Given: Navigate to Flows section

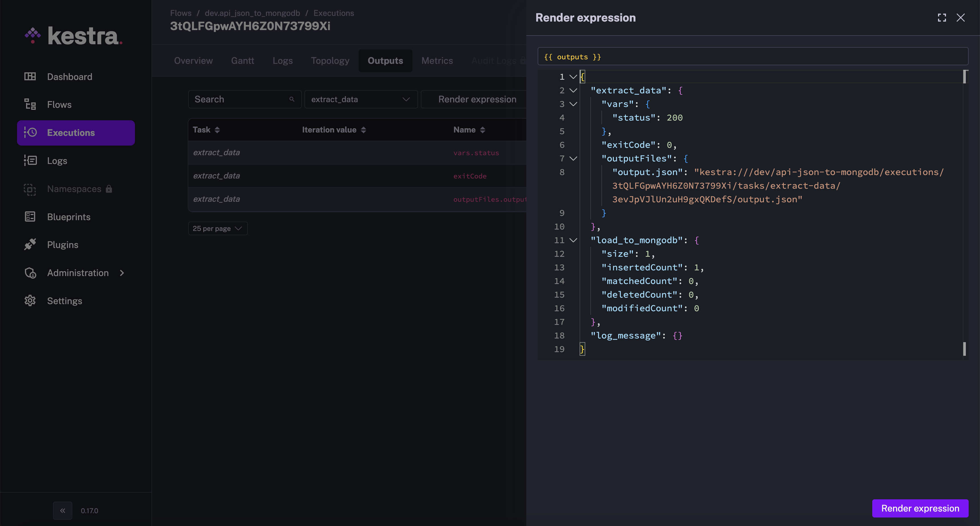Looking at the screenshot, I should coord(59,104).
